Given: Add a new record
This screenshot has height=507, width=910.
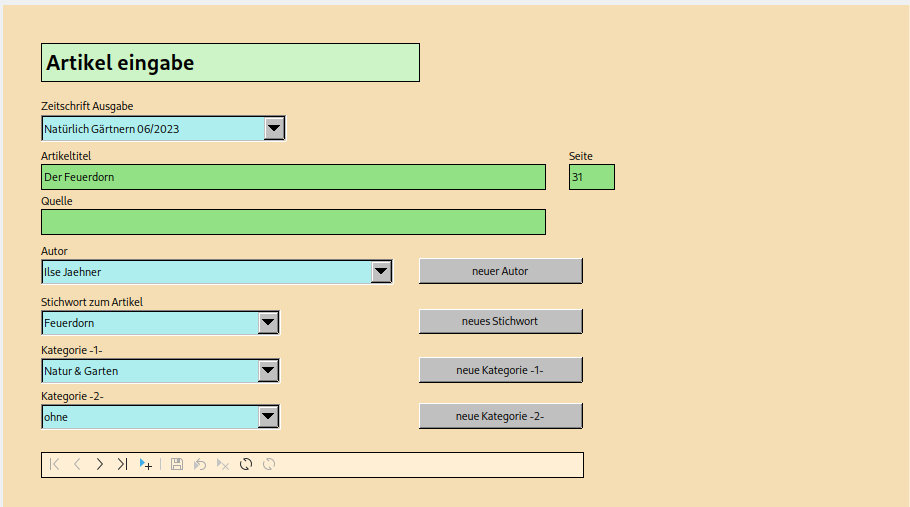Looking at the screenshot, I should click(146, 464).
